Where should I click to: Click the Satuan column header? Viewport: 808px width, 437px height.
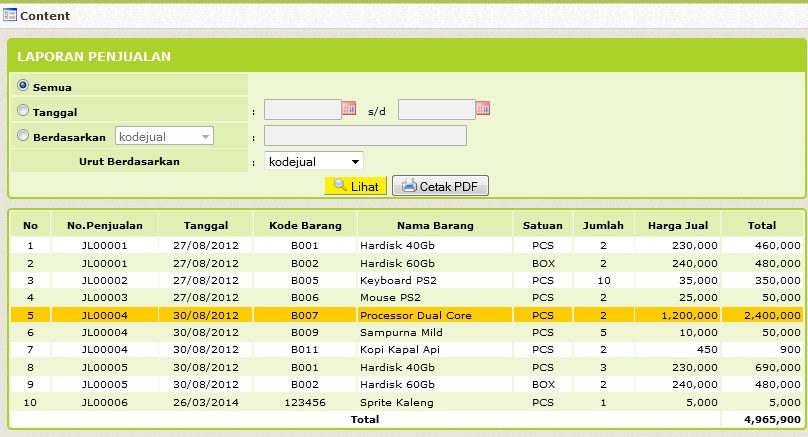click(543, 225)
